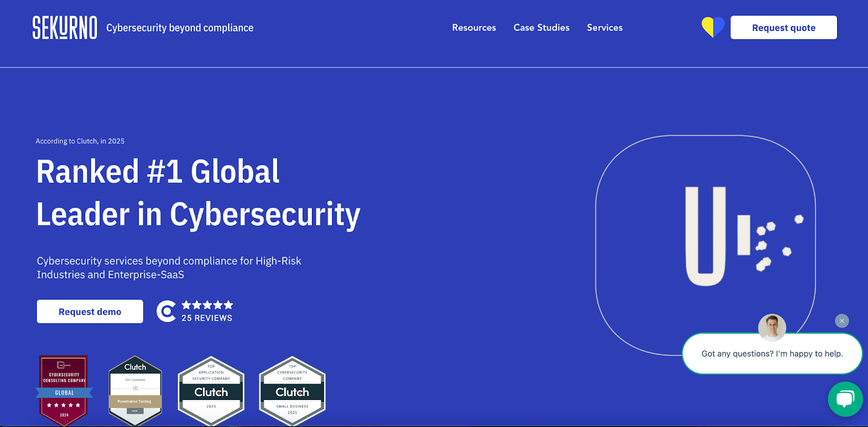Click the Got any questions chat message
Image resolution: width=868 pixels, height=427 pixels.
point(772,354)
